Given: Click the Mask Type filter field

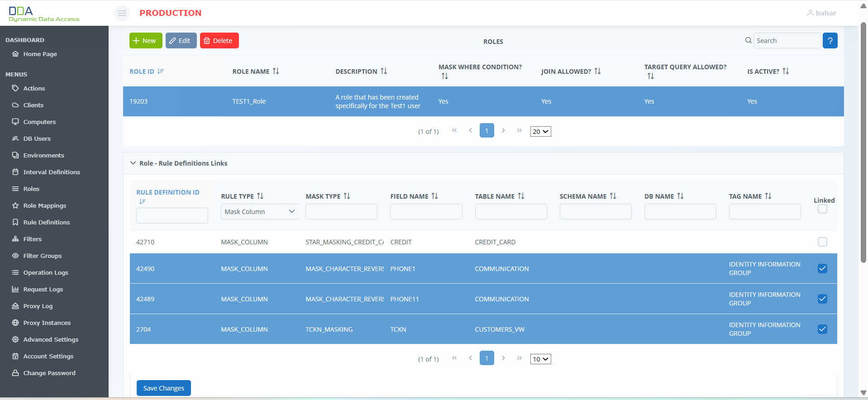Looking at the screenshot, I should tap(341, 211).
